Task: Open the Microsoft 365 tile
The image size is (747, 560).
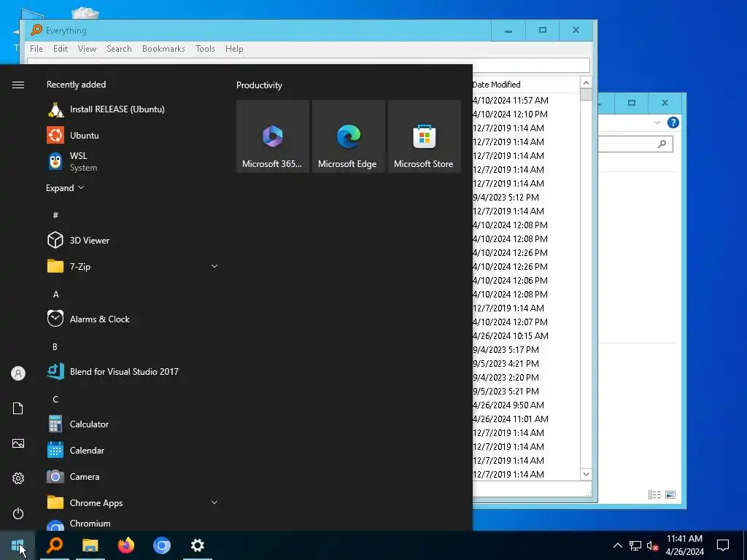Action: click(273, 136)
